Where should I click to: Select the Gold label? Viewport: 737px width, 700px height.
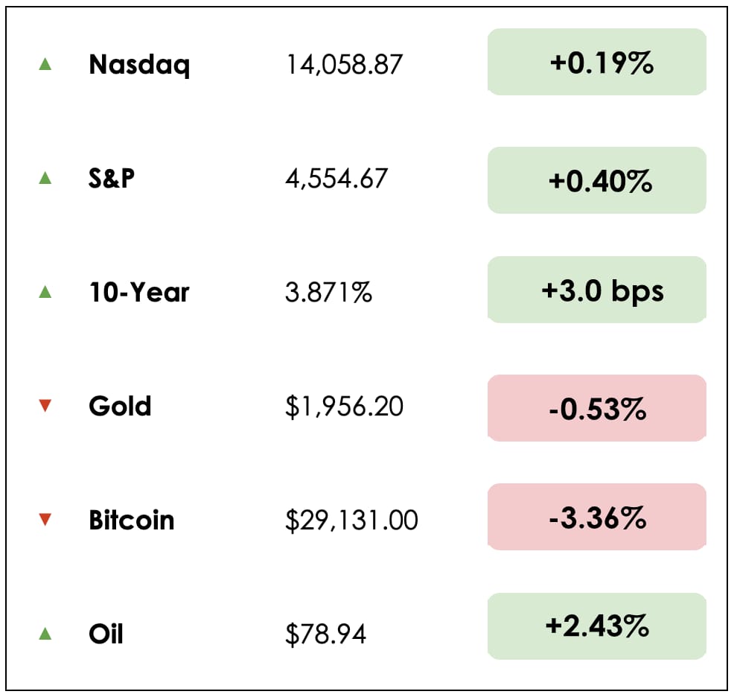pyautogui.click(x=120, y=407)
